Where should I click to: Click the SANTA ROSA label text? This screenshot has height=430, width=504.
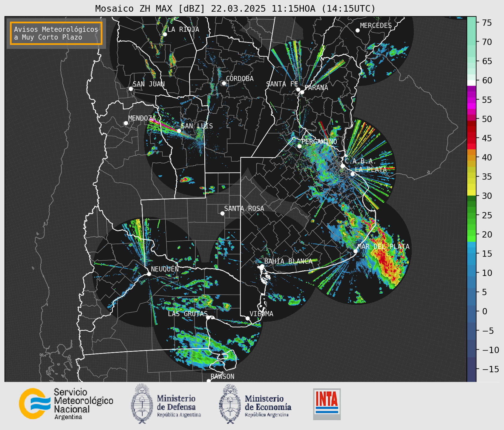click(x=244, y=208)
